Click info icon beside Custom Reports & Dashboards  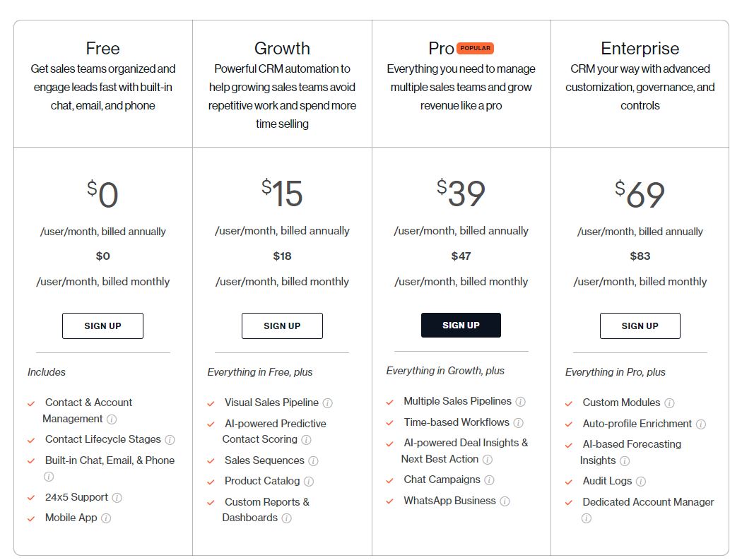click(x=286, y=518)
